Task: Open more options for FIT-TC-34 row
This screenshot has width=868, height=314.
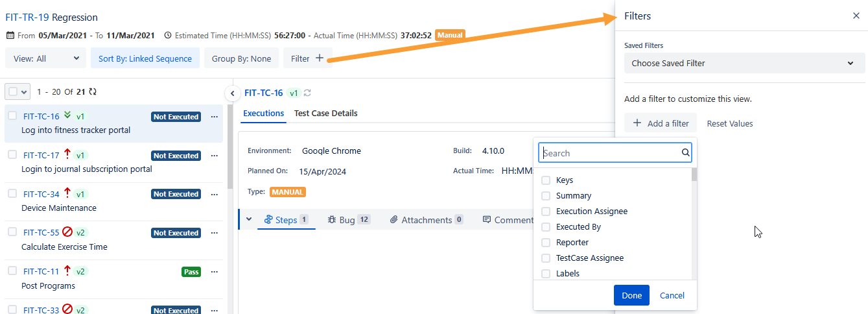Action: coord(215,194)
